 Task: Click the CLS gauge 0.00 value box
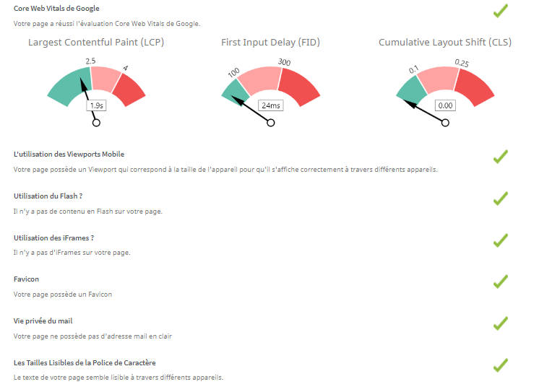[445, 105]
